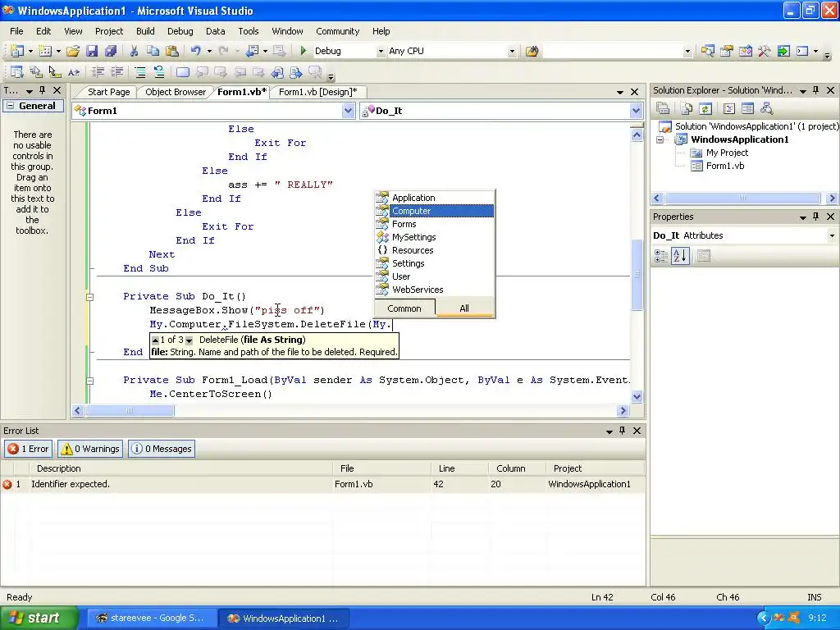Open the Do_It Attributes properties dropdown
This screenshot has height=630, width=840.
(832, 235)
